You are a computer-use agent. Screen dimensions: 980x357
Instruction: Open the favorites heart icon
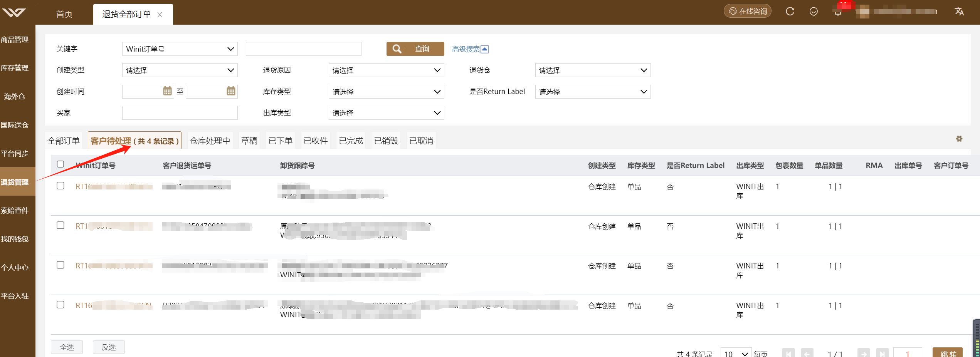[x=814, y=12]
